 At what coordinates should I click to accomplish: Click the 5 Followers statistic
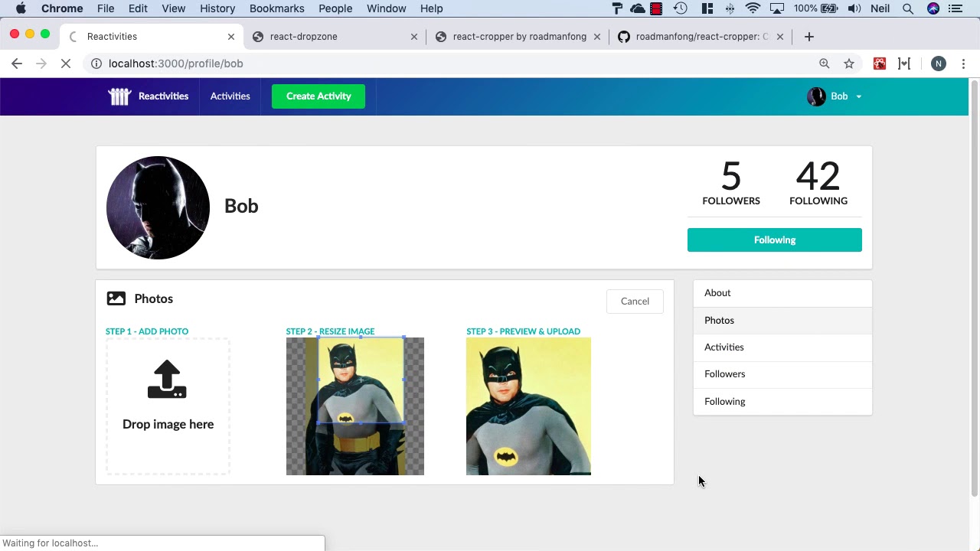click(731, 183)
